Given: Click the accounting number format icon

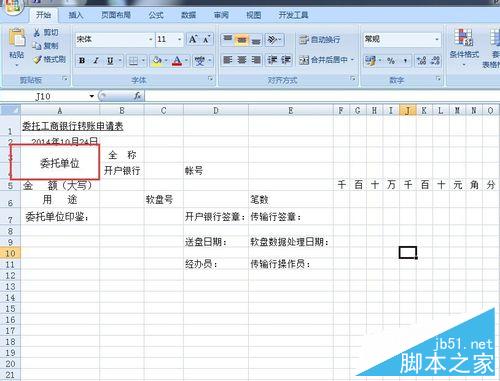Looking at the screenshot, I should pos(370,61).
